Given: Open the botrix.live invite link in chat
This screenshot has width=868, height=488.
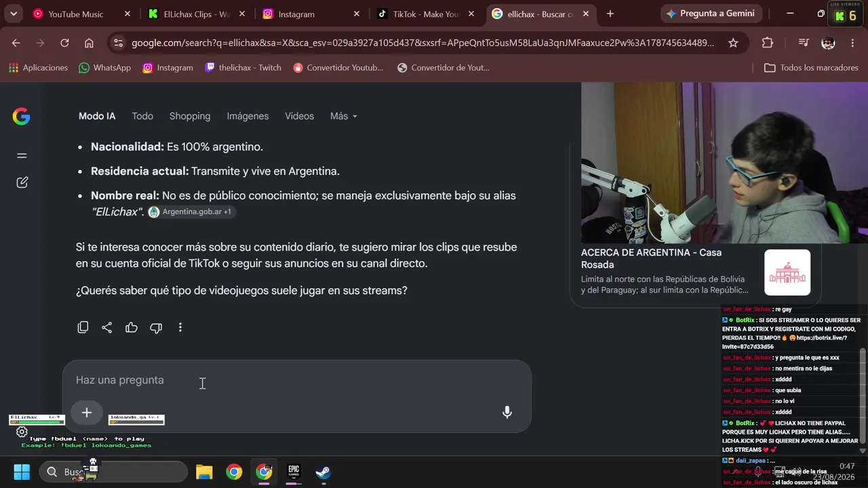Looking at the screenshot, I should [x=785, y=342].
